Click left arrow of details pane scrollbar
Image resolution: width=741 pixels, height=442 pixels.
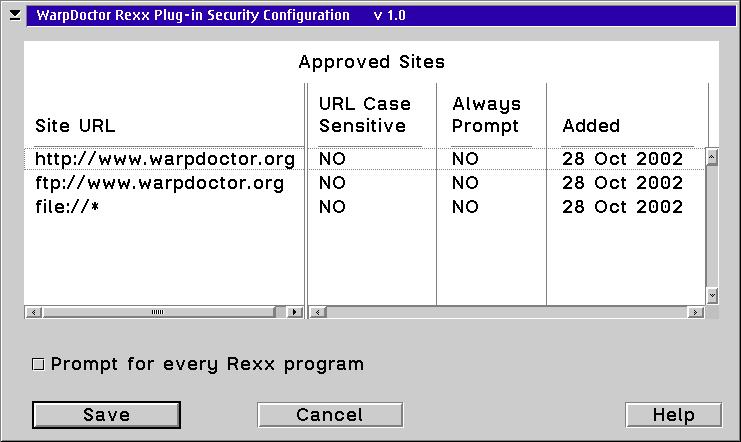[318, 312]
